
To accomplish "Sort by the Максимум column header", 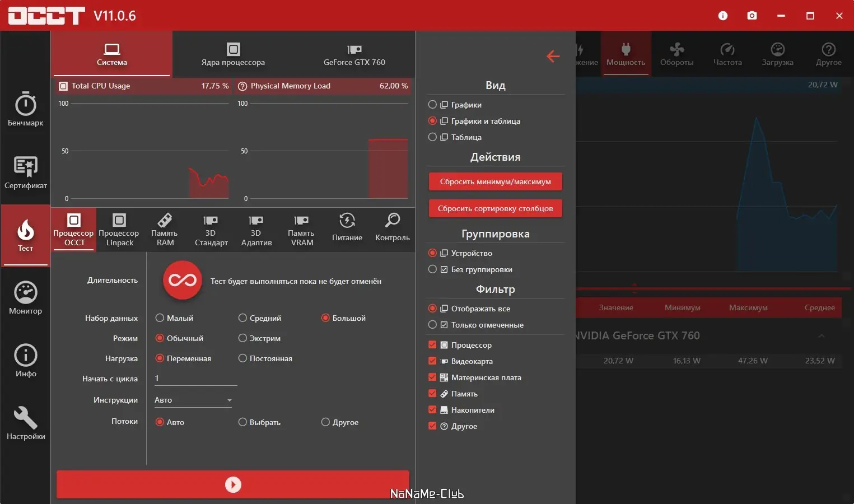I will point(748,307).
